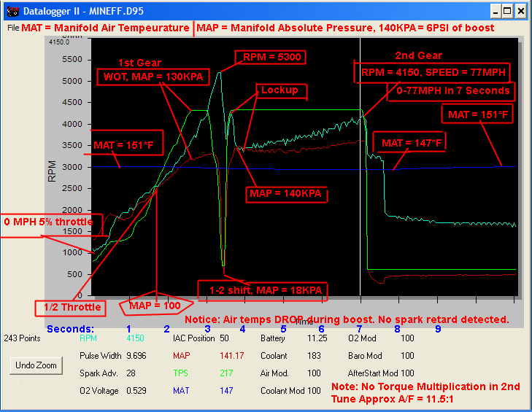Image resolution: width=532 pixels, height=412 pixels.
Task: Select the Air Mod. value 100
Action: pos(314,373)
